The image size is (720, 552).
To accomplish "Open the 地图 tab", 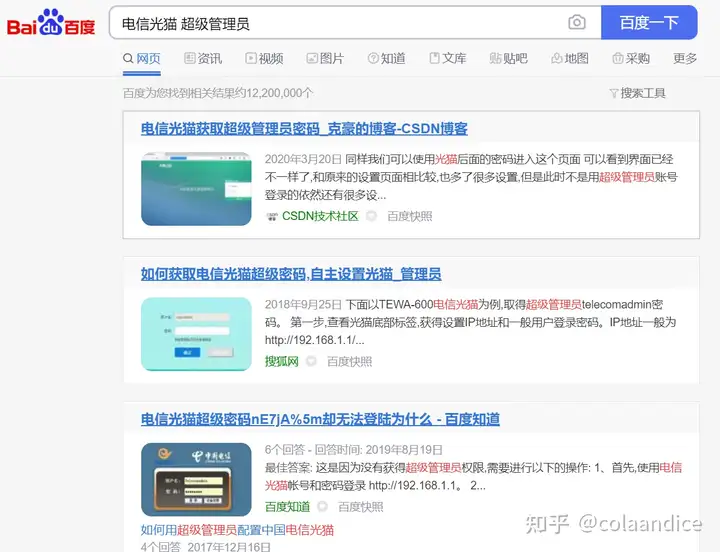I will [x=570, y=59].
